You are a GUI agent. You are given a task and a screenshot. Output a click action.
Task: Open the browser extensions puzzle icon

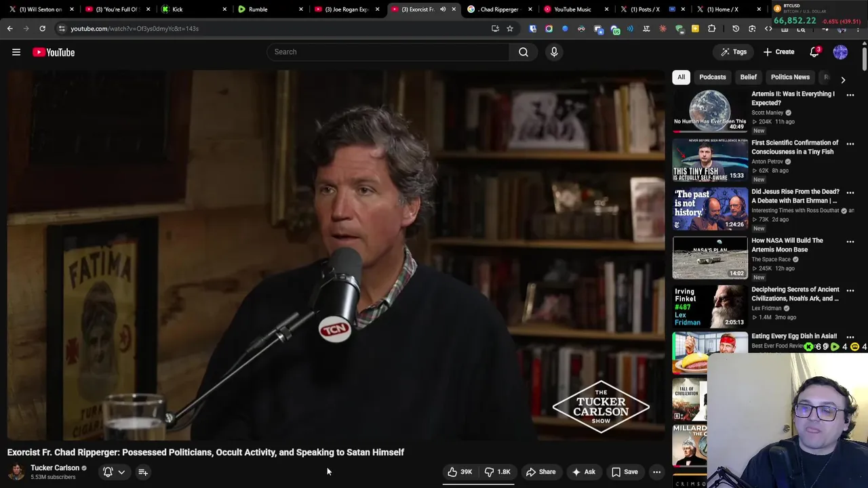[711, 28]
